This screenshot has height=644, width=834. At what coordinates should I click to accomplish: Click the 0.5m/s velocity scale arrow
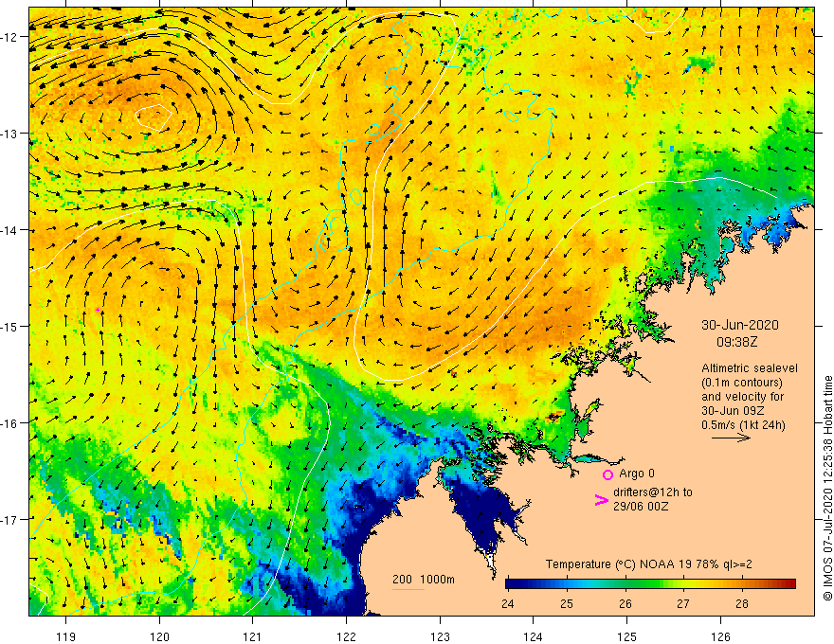[x=731, y=438]
